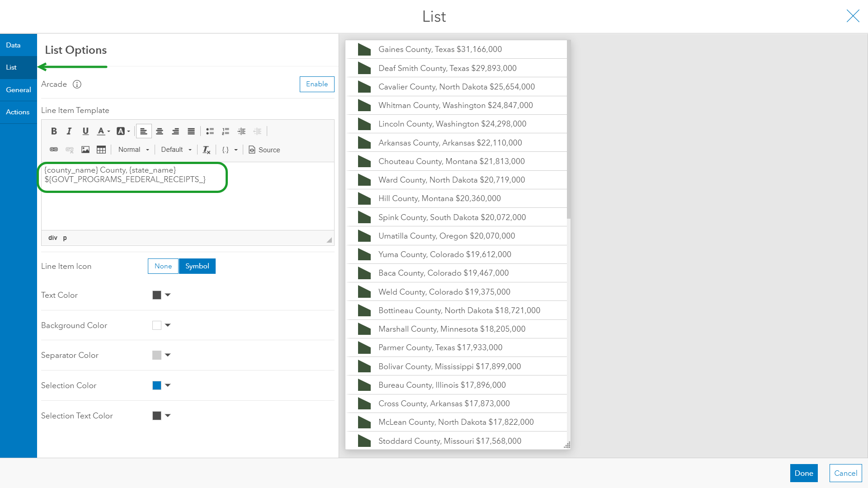Switch to the Actions tab
Viewport: 868px width, 488px height.
[18, 112]
